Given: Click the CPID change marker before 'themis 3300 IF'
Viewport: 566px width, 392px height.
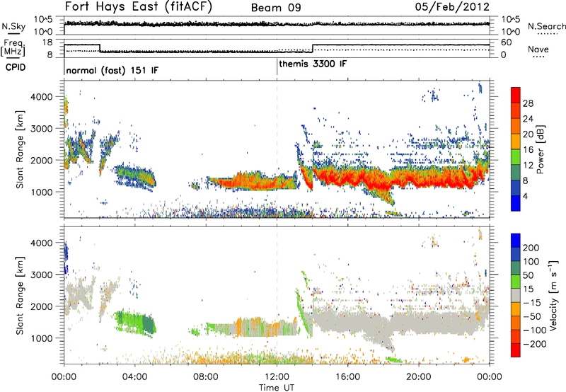Looking at the screenshot, I should tap(277, 67).
